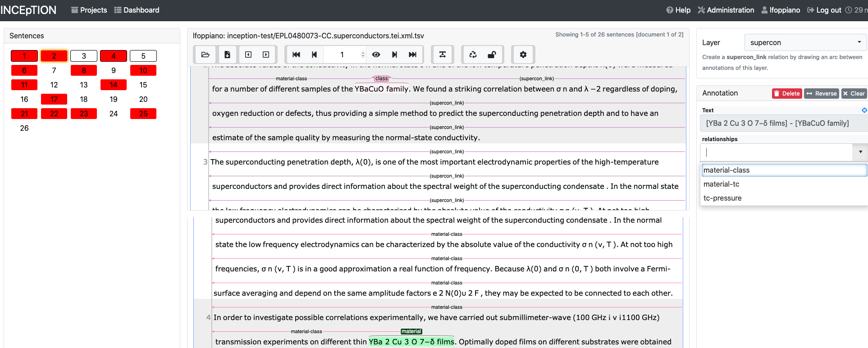Click the reset document recycle icon
Viewport: 868px width, 348px height.
(473, 55)
